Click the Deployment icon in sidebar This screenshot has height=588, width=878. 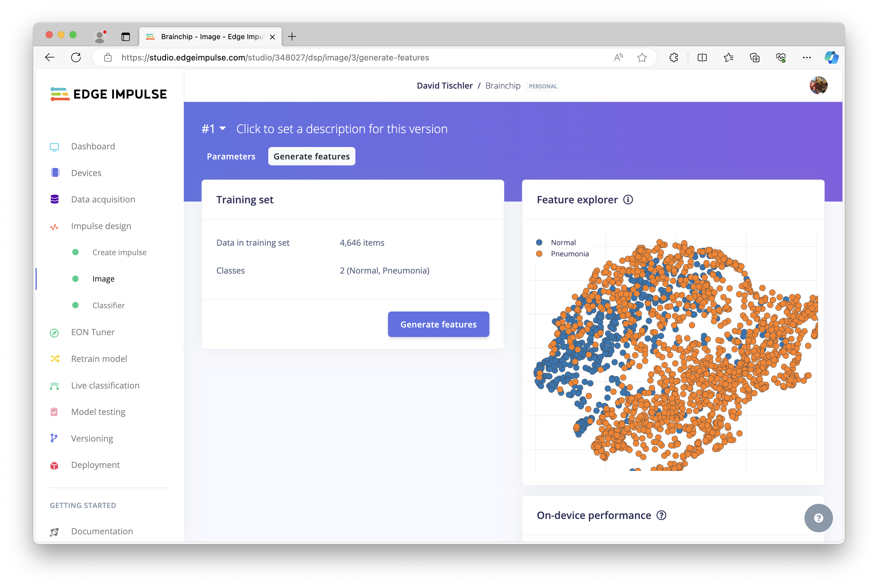pyautogui.click(x=55, y=465)
